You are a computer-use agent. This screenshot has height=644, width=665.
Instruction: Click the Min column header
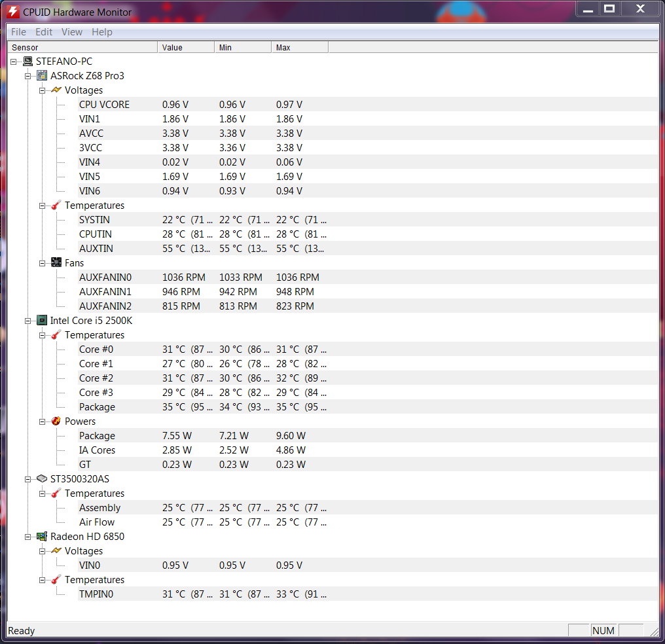pyautogui.click(x=243, y=48)
